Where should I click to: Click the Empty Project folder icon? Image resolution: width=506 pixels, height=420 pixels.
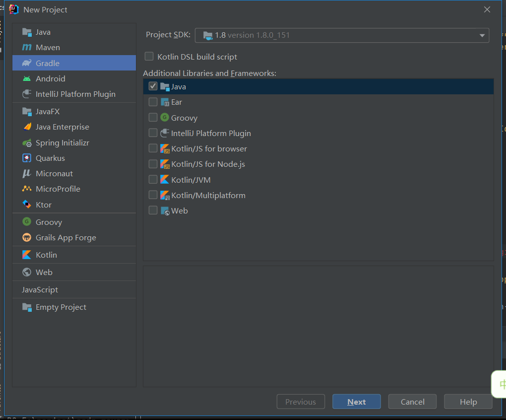27,307
